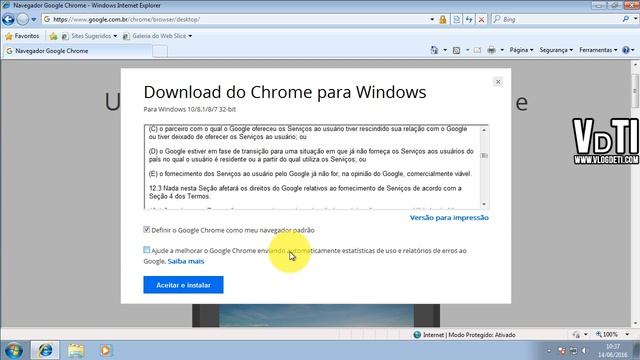Open the Read Mail envelope icon
This screenshot has height=360, width=640.
tap(478, 50)
